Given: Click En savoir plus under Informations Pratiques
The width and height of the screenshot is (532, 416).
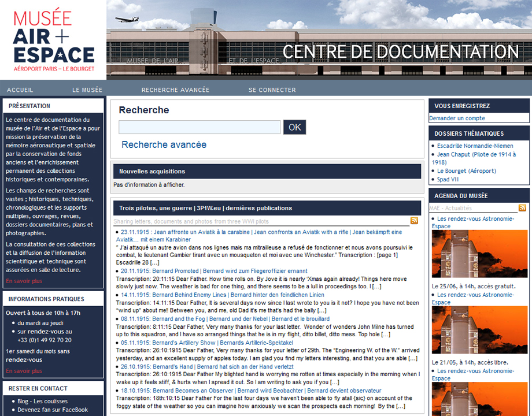Looking at the screenshot, I should [24, 371].
